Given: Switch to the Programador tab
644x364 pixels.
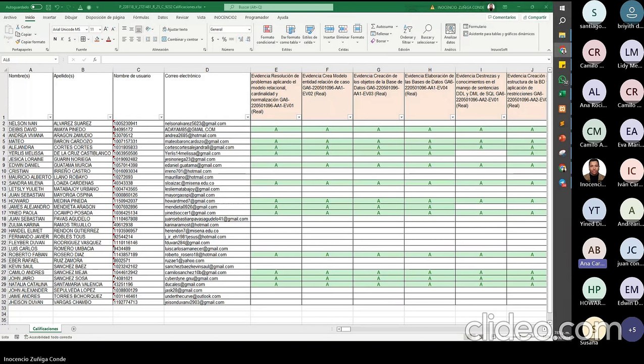Looking at the screenshot, I should (257, 17).
